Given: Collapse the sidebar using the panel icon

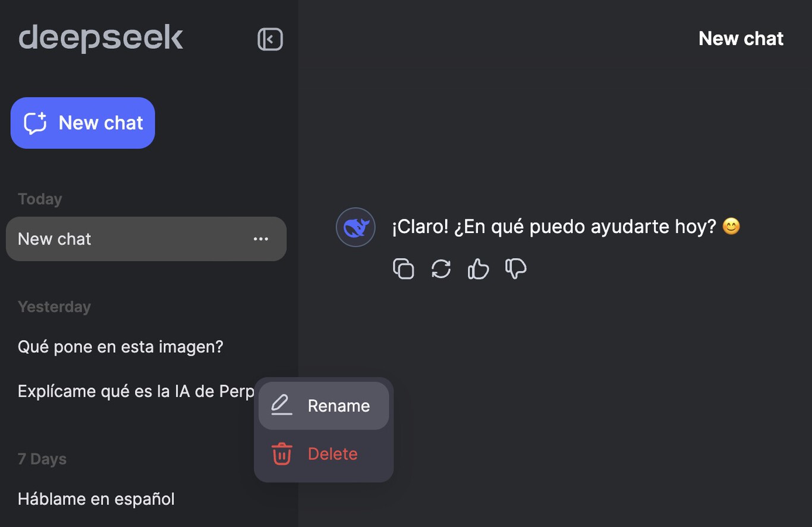Looking at the screenshot, I should coord(270,39).
